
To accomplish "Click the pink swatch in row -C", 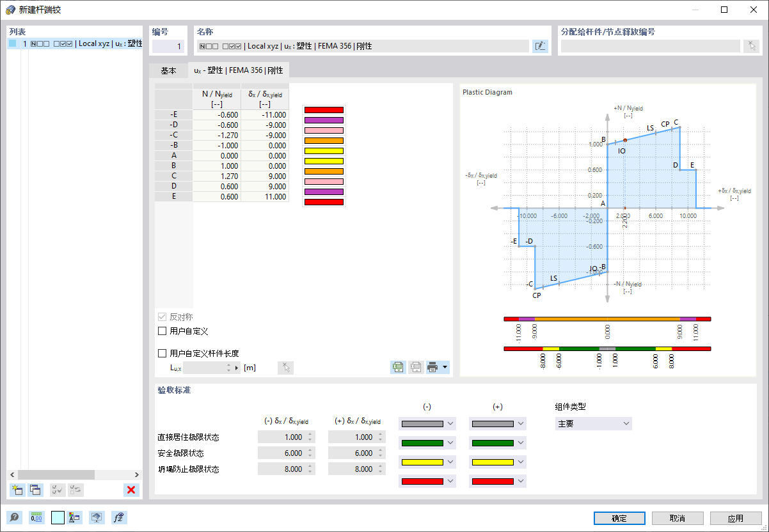I will coord(323,130).
